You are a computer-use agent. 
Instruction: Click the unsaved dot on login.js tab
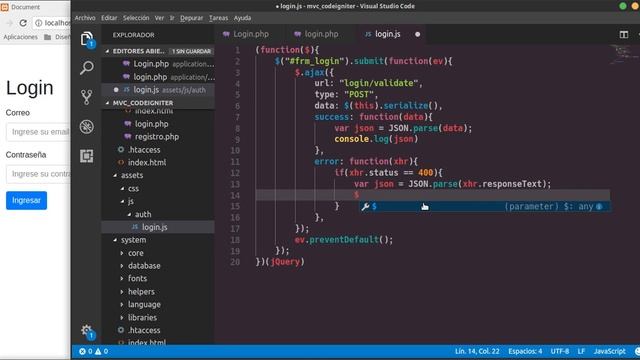[x=418, y=34]
